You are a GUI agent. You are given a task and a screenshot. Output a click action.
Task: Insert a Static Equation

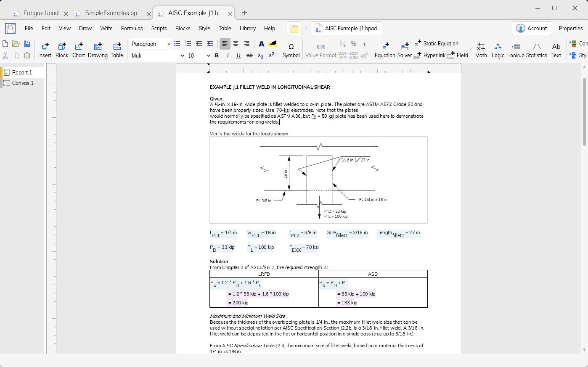(437, 43)
